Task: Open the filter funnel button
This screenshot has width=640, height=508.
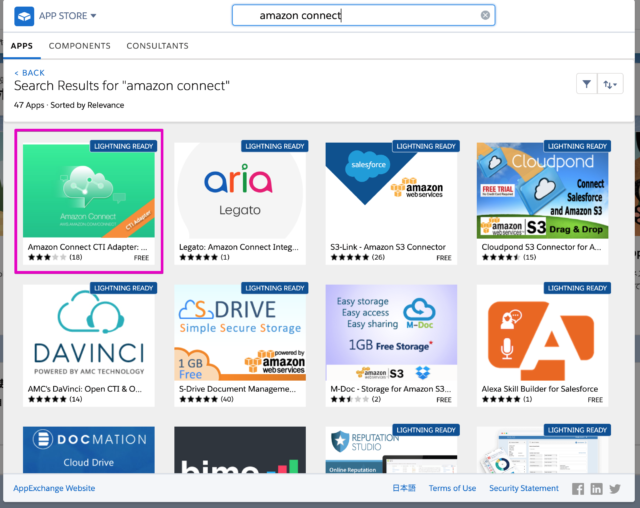Action: pyautogui.click(x=587, y=84)
